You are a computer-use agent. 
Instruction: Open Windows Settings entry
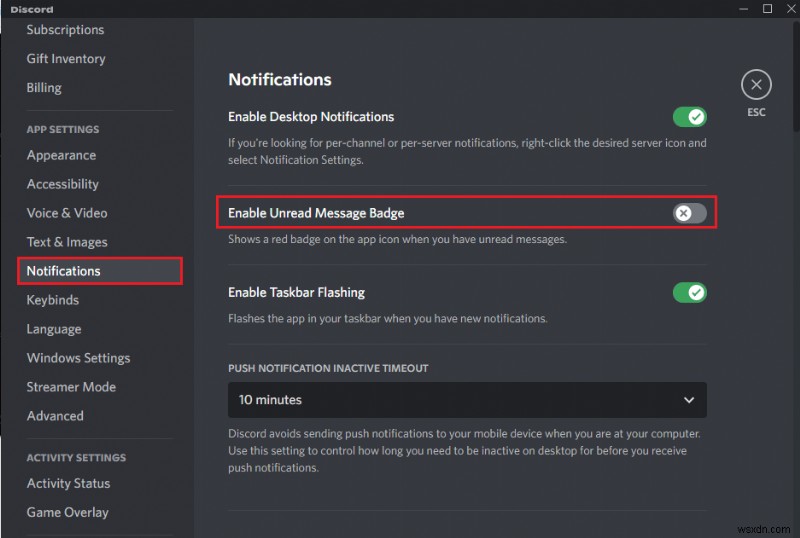point(78,358)
